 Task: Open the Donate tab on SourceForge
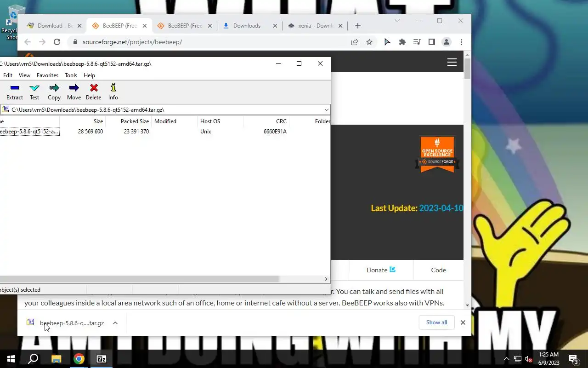pos(381,270)
